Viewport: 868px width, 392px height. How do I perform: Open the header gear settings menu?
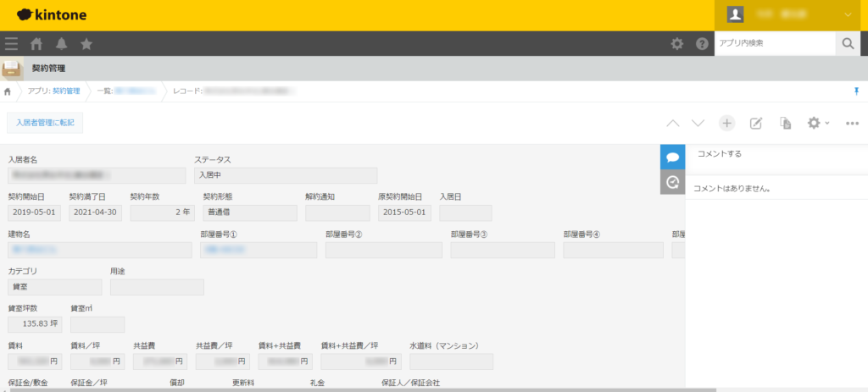tap(676, 44)
